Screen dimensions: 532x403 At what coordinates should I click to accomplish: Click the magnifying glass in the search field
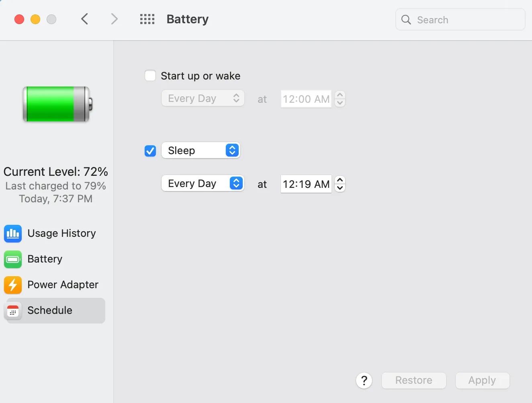tap(406, 19)
